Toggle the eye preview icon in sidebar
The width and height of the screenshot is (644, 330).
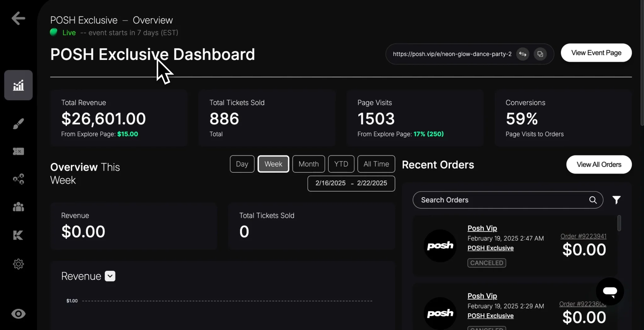coord(18,314)
